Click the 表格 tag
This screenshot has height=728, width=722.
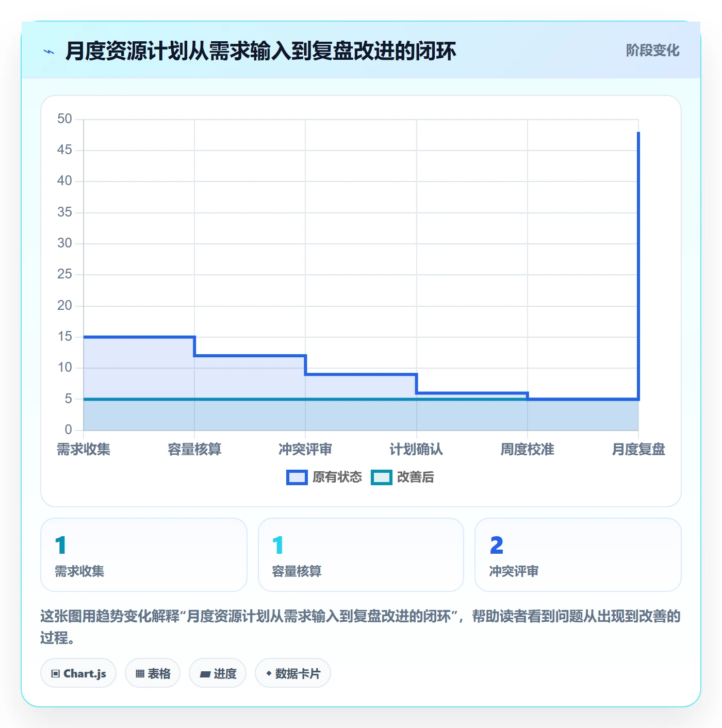pos(153,673)
